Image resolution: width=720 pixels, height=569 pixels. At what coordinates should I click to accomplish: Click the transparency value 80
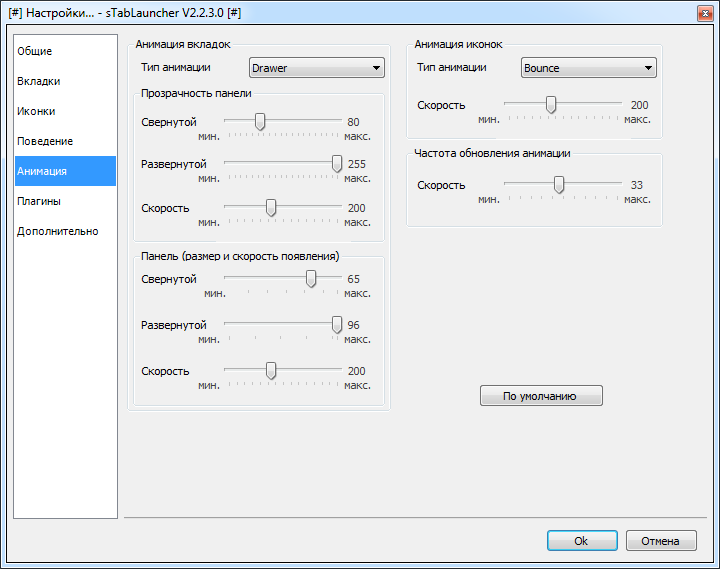tap(353, 122)
